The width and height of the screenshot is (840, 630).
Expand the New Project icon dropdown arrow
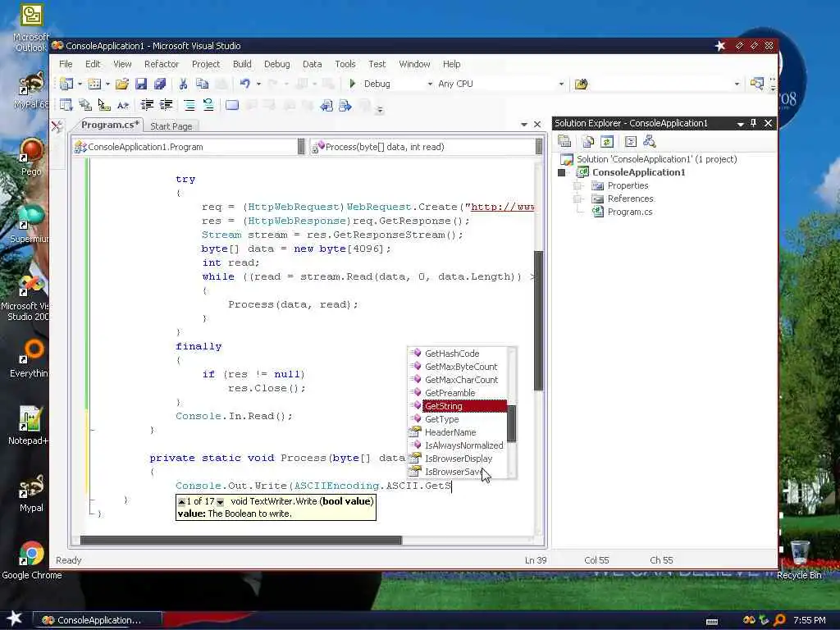click(x=80, y=84)
